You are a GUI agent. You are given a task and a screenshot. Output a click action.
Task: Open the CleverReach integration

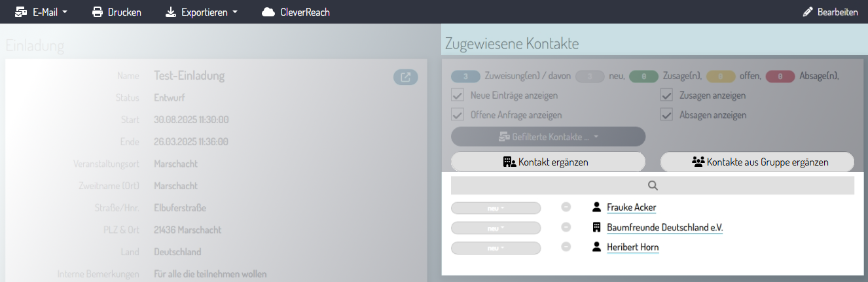(295, 12)
